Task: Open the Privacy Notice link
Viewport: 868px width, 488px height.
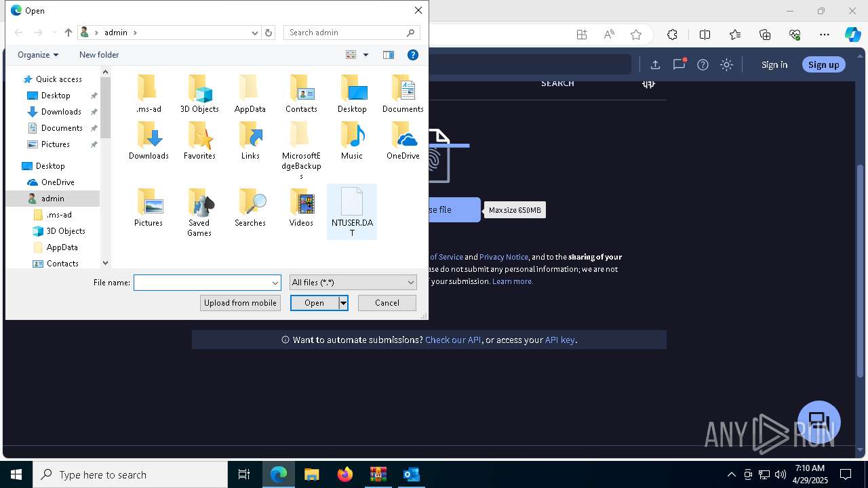Action: (x=504, y=257)
